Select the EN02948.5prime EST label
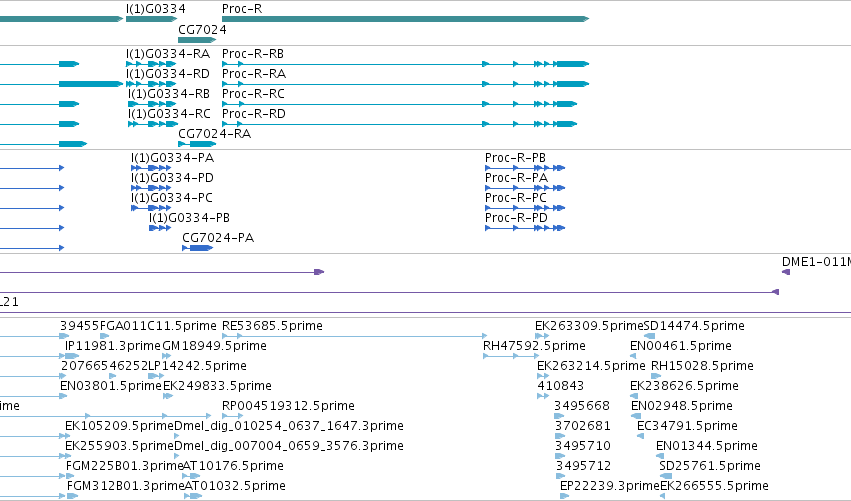This screenshot has height=501, width=851. point(682,407)
